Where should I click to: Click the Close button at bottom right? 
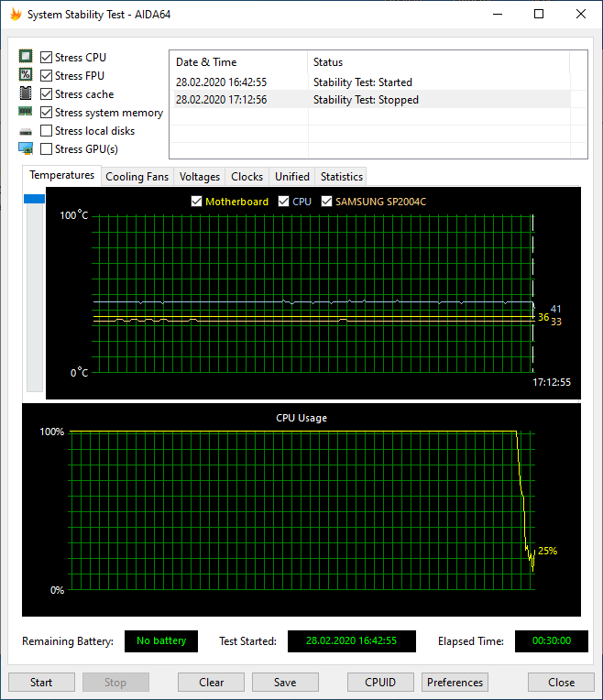561,683
